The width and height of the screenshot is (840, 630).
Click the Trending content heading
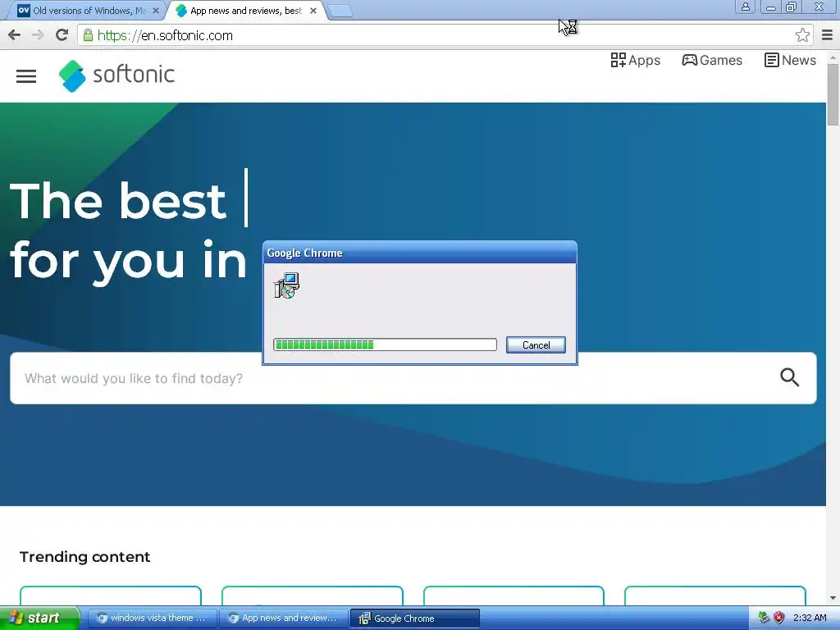pyautogui.click(x=84, y=557)
